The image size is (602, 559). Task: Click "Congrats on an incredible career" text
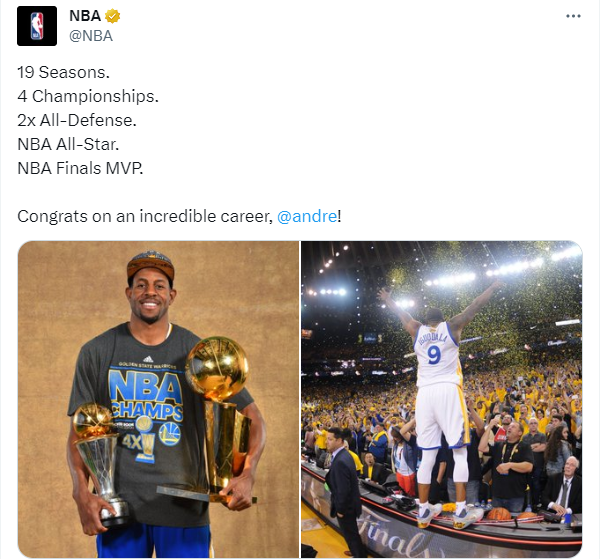click(144, 217)
